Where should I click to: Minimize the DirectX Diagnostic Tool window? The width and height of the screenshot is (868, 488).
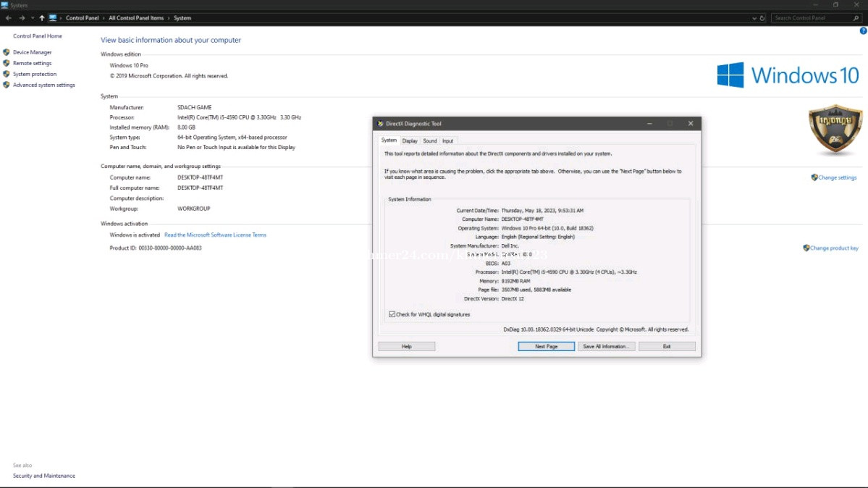649,124
